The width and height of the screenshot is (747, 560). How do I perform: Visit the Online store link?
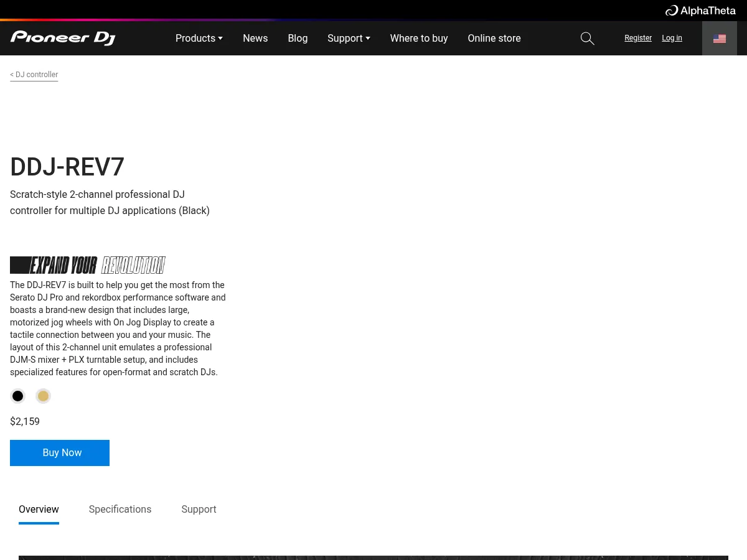coord(494,39)
